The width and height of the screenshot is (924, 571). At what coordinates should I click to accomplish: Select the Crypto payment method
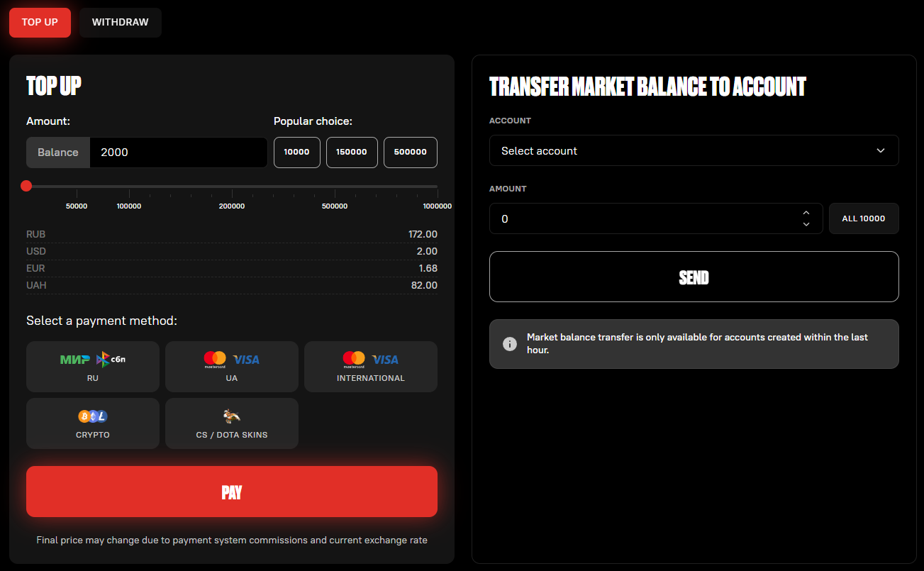92,423
